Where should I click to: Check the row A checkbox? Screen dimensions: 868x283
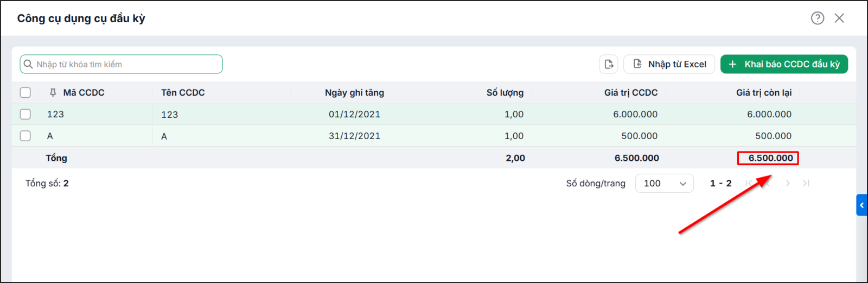click(x=25, y=136)
